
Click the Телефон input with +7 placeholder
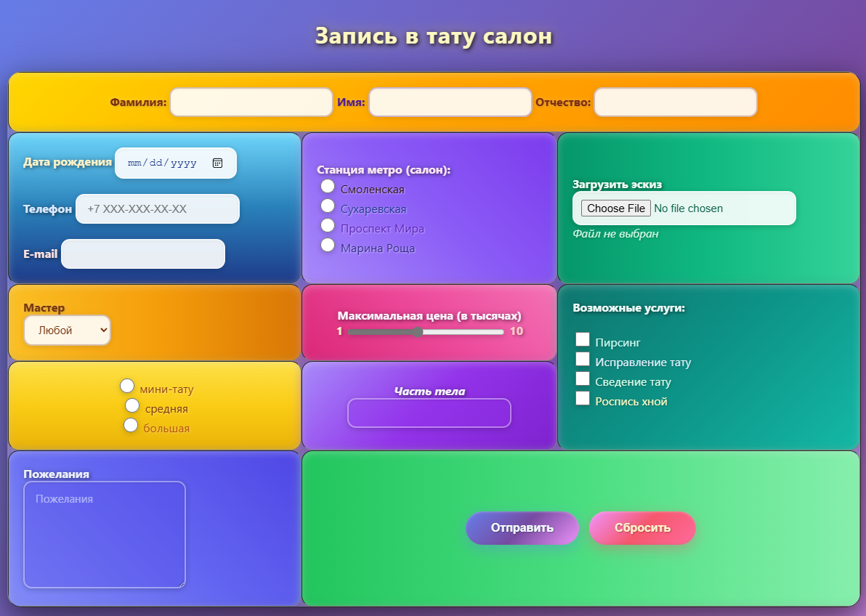tap(158, 208)
